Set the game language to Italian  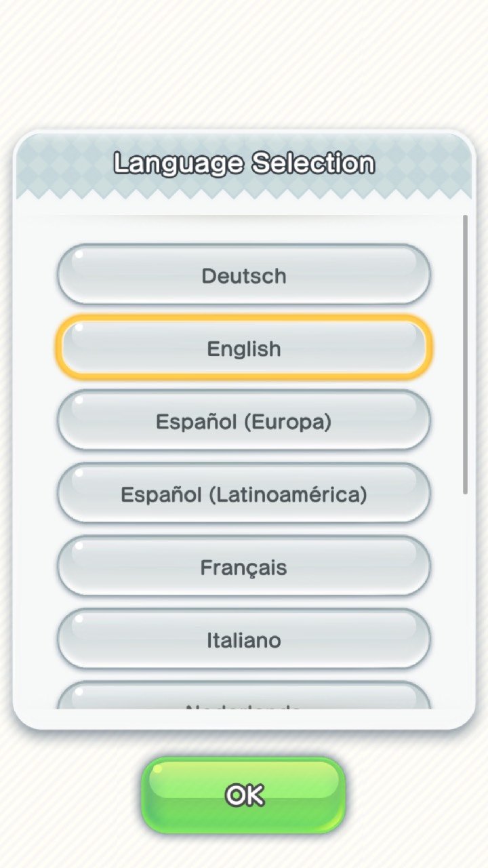(x=243, y=639)
